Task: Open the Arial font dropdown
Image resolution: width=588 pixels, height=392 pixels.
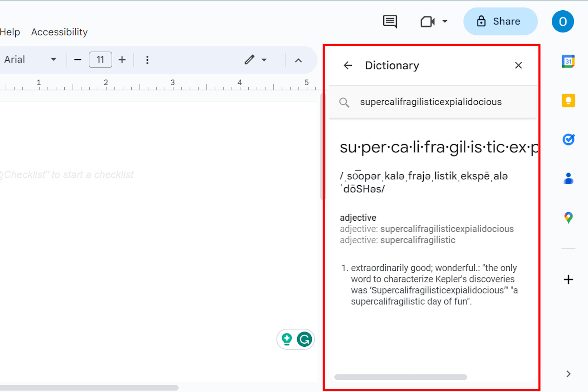Action: pos(30,60)
